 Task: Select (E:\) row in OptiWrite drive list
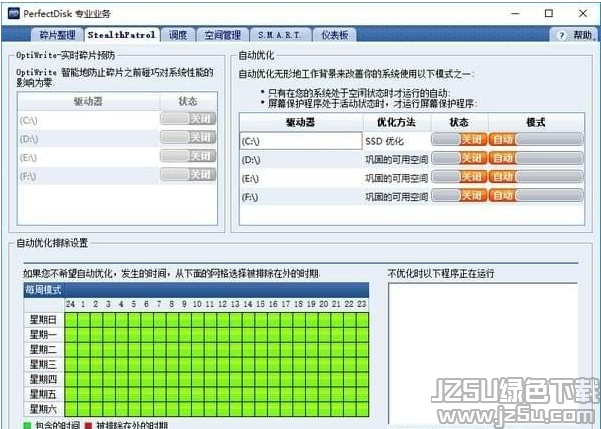(x=88, y=158)
